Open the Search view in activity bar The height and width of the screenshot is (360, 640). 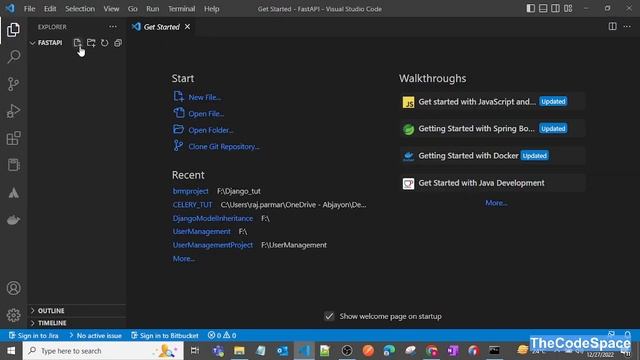pos(13,57)
